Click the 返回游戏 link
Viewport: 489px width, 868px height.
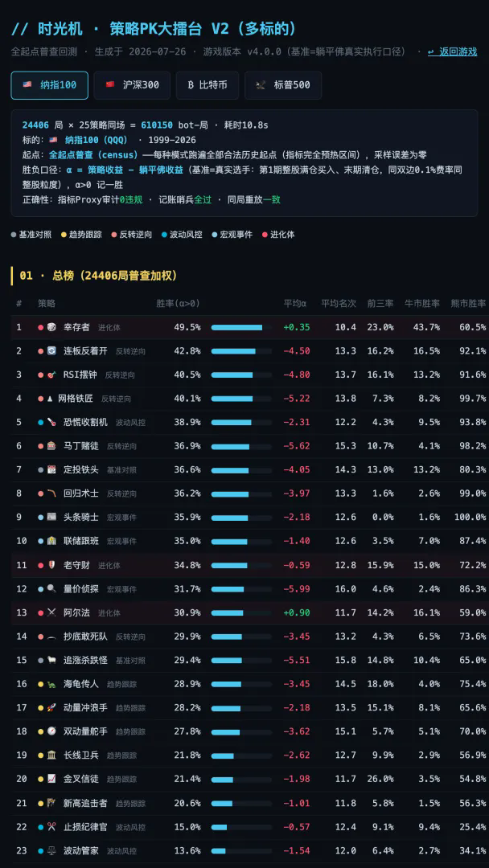pos(453,51)
